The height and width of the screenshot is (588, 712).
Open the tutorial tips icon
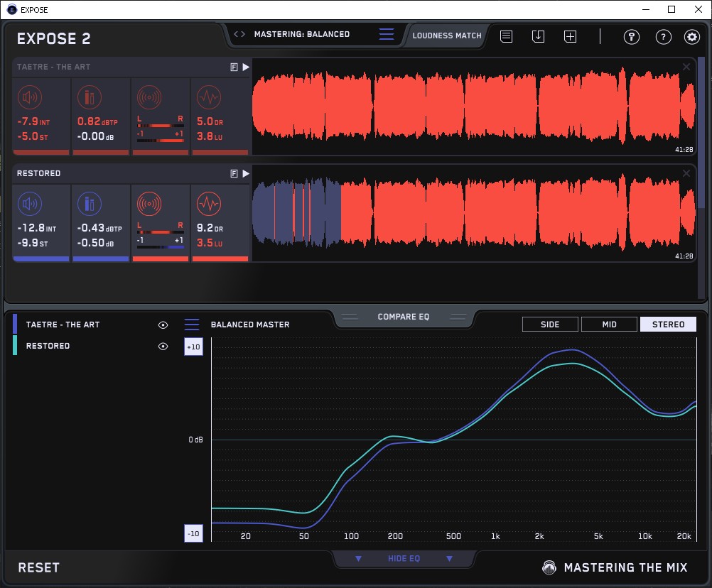tap(631, 37)
